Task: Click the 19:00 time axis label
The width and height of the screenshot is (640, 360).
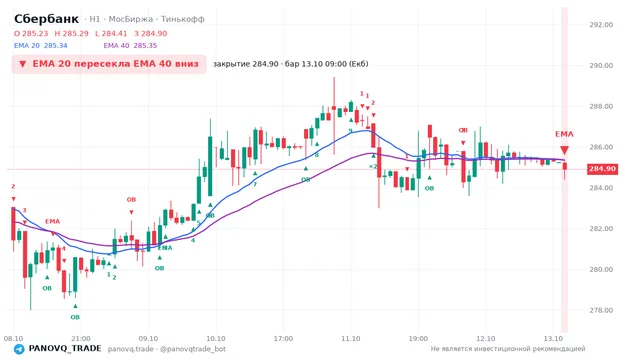Action: coord(418,339)
